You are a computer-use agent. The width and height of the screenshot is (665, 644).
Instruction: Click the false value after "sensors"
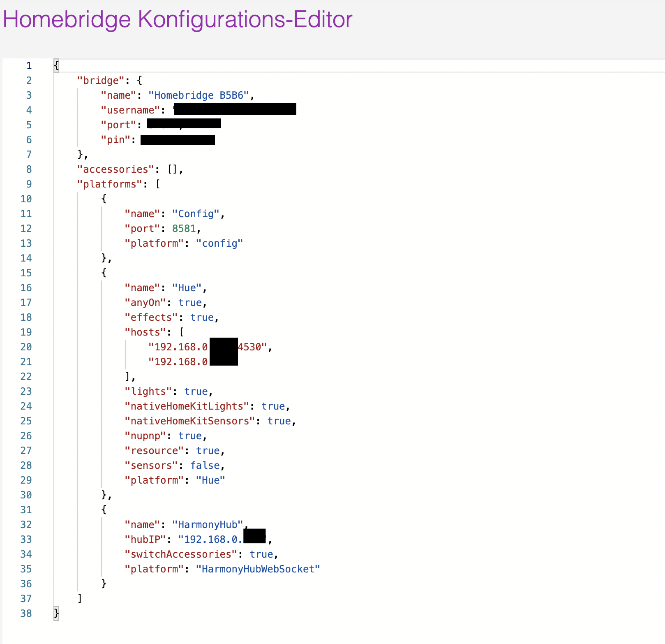(x=205, y=466)
